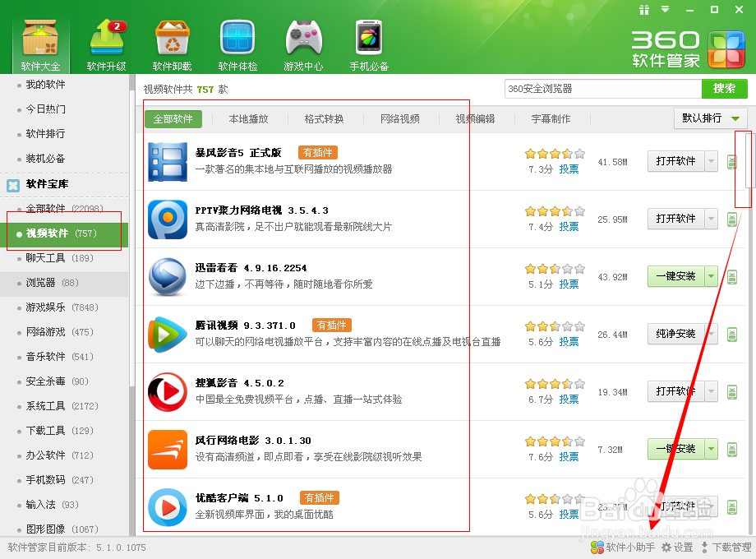This screenshot has width=756, height=559.
Task: Open the 软件升级 toolbar icon
Action: pyautogui.click(x=107, y=43)
